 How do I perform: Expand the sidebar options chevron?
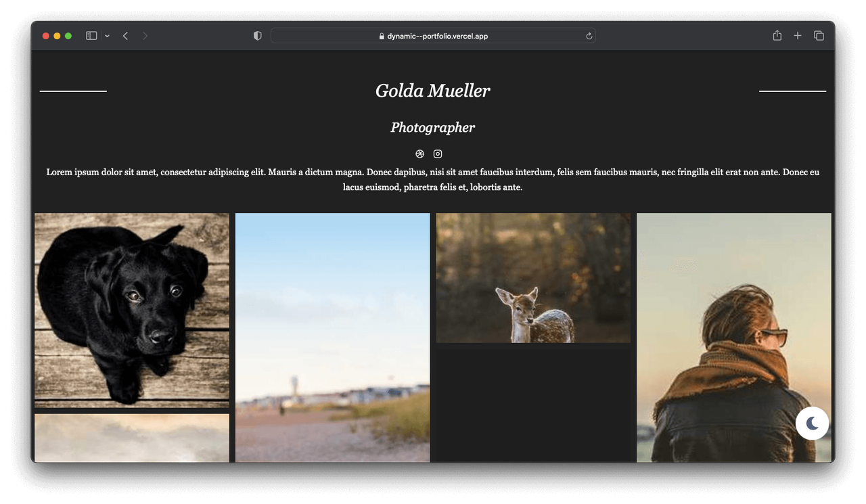[x=107, y=36]
